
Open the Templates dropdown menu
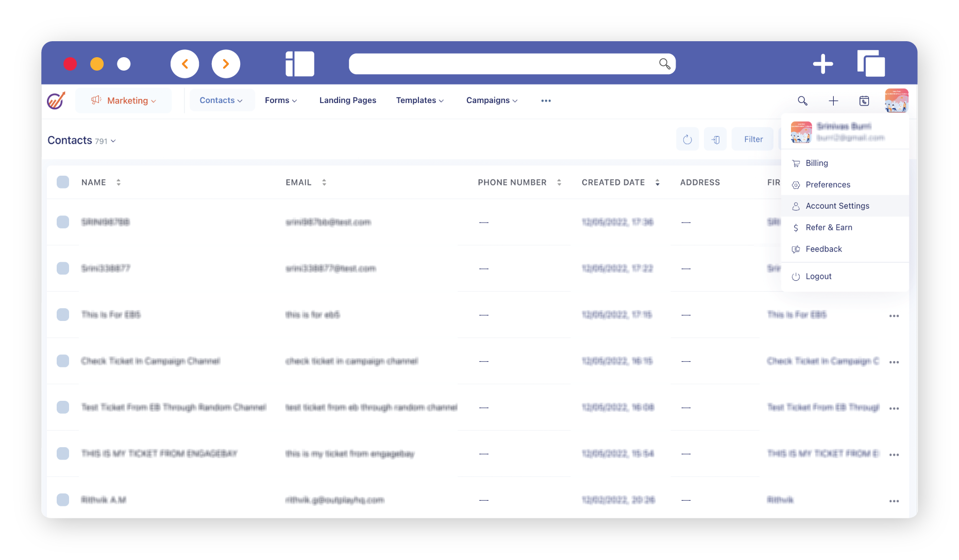coord(419,100)
